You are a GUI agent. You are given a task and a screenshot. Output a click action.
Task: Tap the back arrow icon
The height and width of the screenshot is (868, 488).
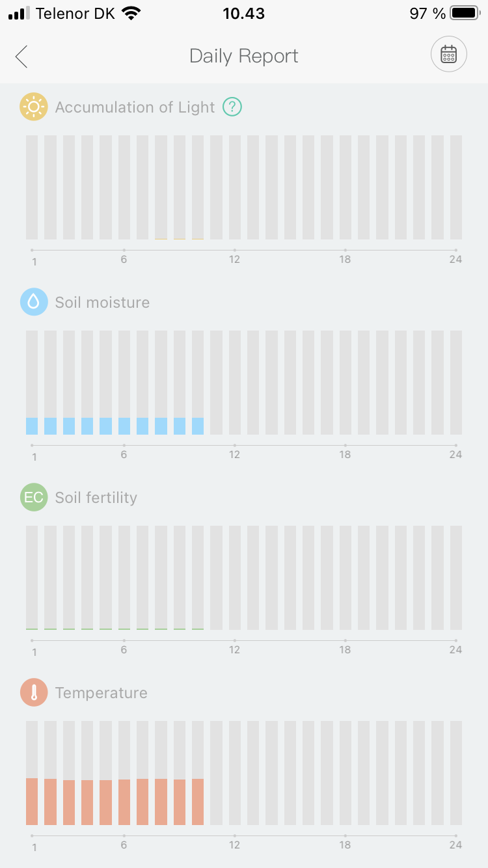pyautogui.click(x=21, y=57)
